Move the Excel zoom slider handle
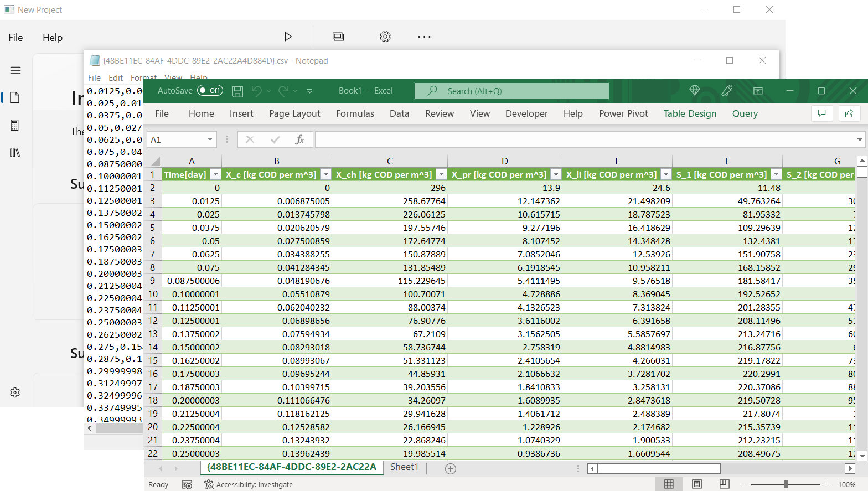 [x=786, y=484]
